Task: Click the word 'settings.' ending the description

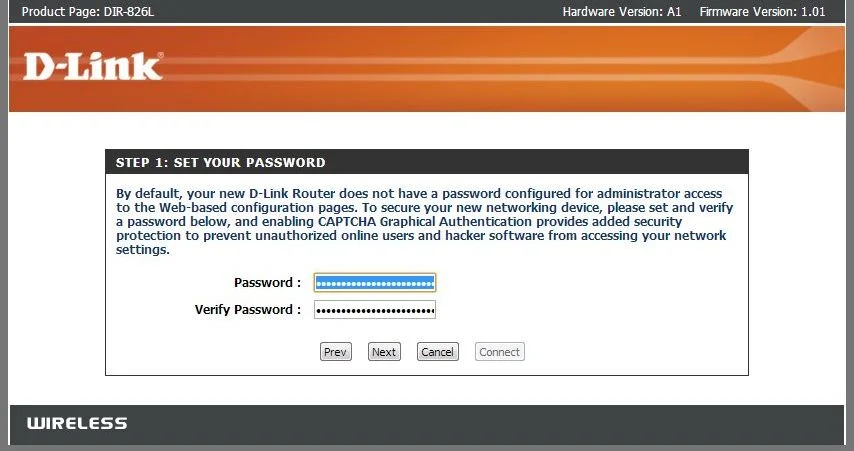Action: 143,249
